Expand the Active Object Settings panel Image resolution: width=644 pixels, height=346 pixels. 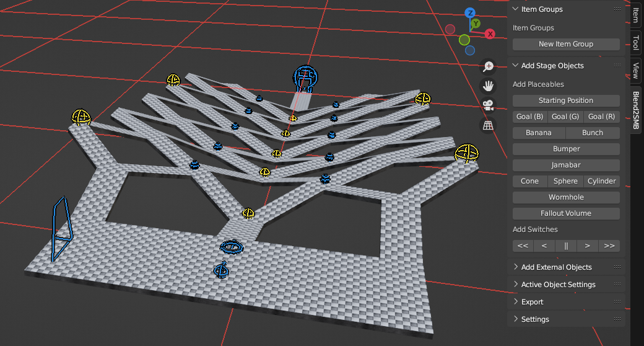tap(558, 285)
